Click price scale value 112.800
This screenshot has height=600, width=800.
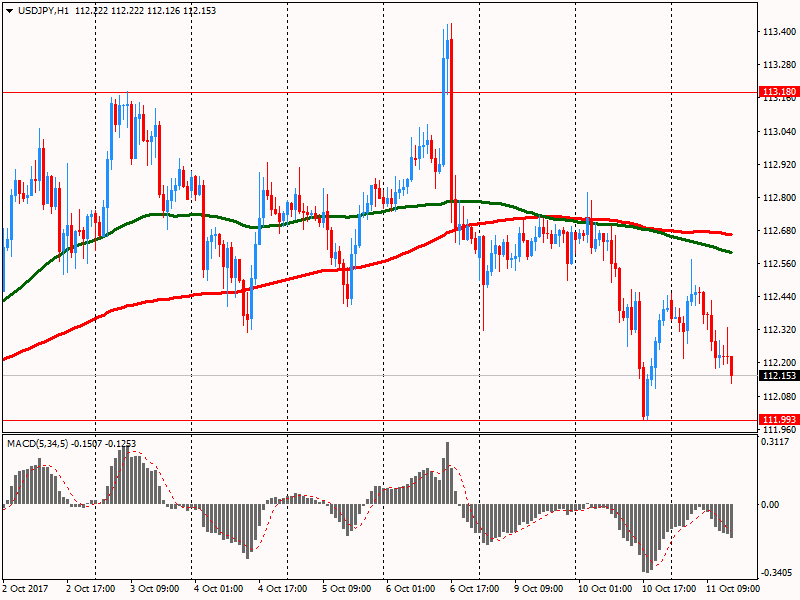(779, 198)
